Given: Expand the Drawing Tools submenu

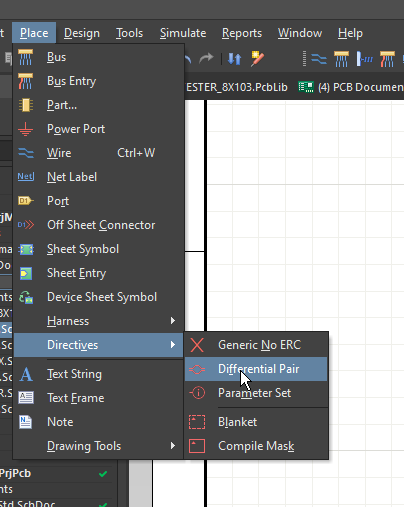Looking at the screenshot, I should [x=99, y=446].
